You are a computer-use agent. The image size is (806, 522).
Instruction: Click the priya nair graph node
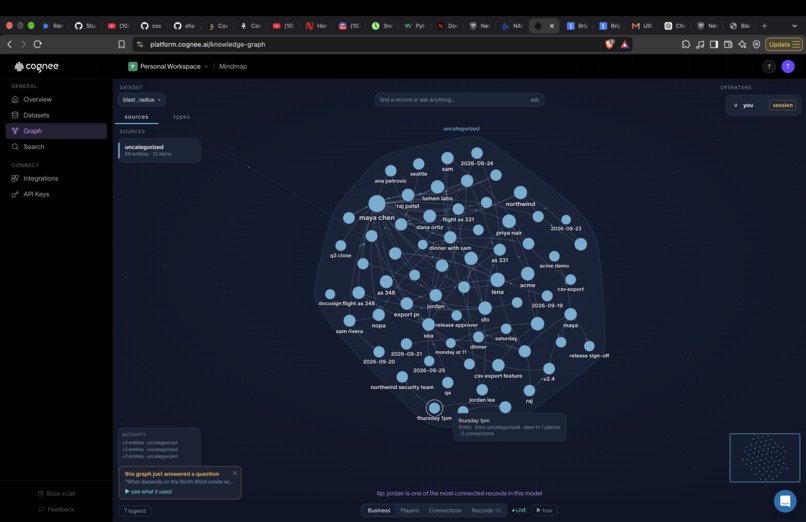pyautogui.click(x=509, y=221)
